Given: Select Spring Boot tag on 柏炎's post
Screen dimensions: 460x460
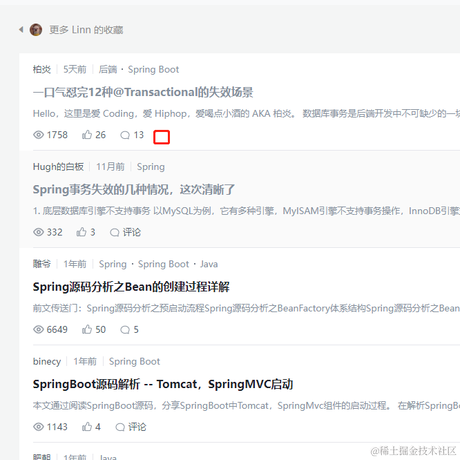Looking at the screenshot, I should coord(153,69).
